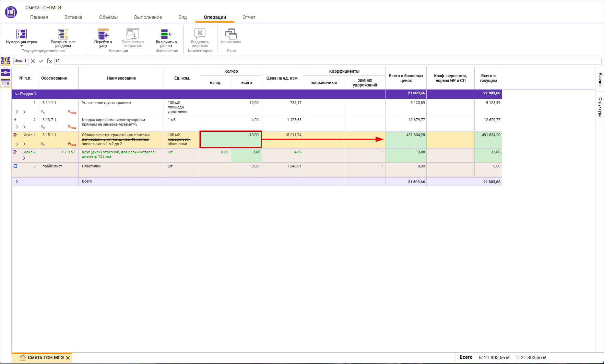Viewport: 604px width, 364px height.
Task: Click the Раскрыть все разделы icon
Action: (x=63, y=34)
